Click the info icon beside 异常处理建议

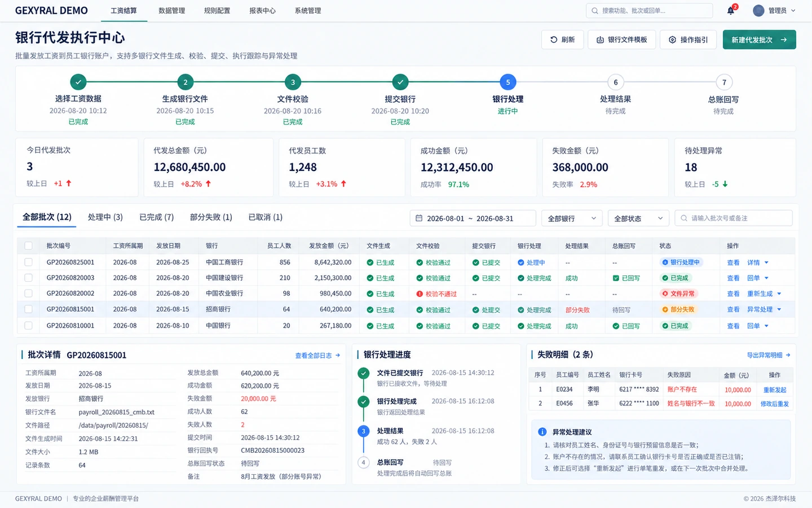click(542, 432)
